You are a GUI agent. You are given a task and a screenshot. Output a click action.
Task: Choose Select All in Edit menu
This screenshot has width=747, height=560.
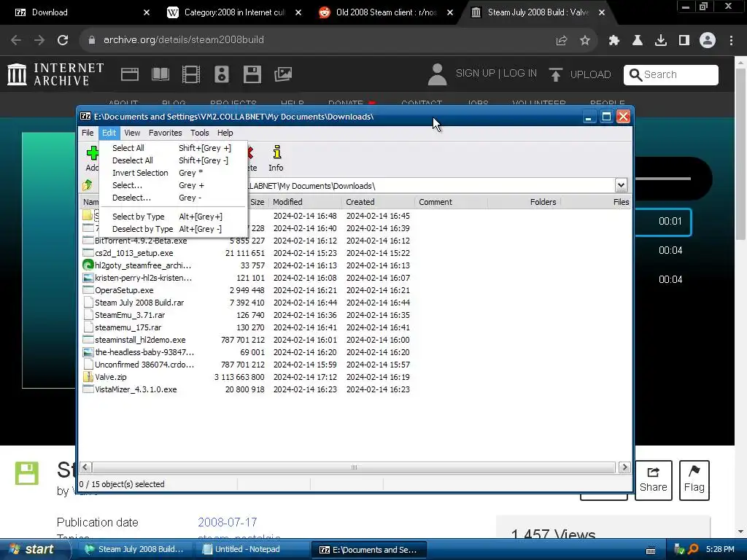click(171, 148)
